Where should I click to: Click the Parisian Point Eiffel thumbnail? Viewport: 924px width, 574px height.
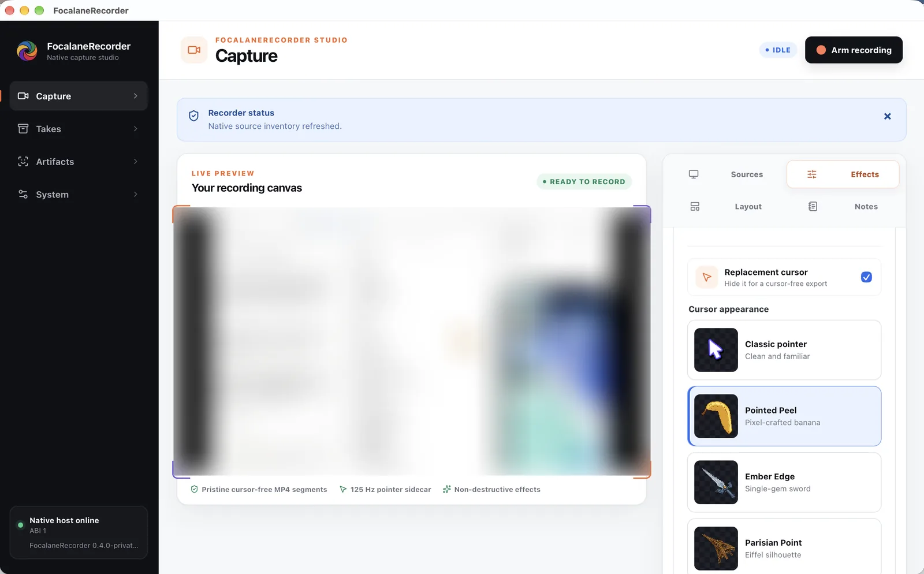[x=716, y=549]
